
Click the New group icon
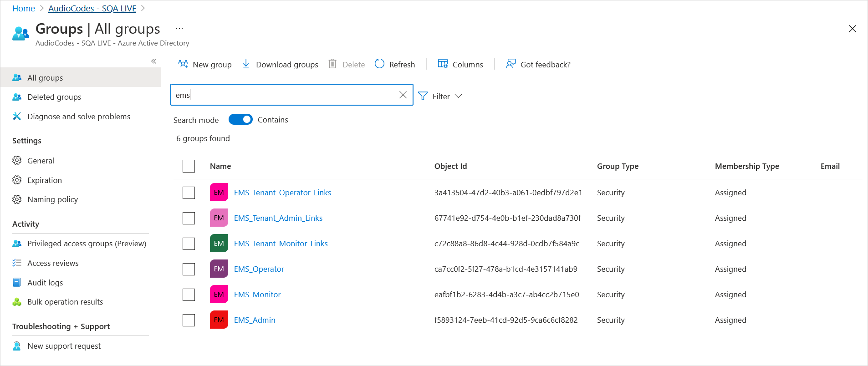[x=183, y=64]
